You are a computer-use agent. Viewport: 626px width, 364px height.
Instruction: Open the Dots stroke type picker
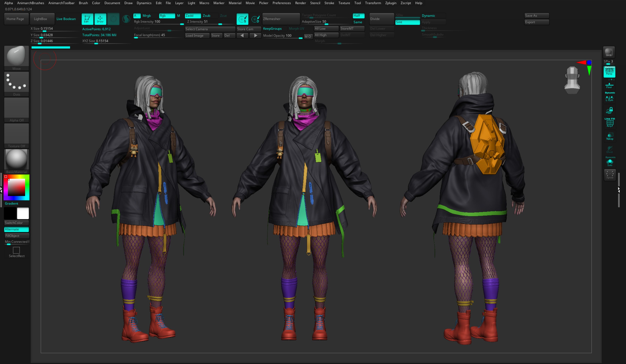coord(16,83)
